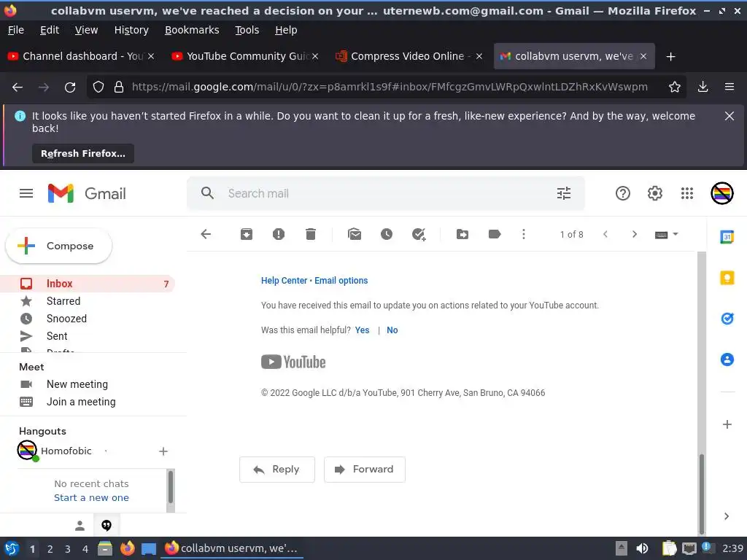Click the Refresh Firefox button

pos(83,153)
